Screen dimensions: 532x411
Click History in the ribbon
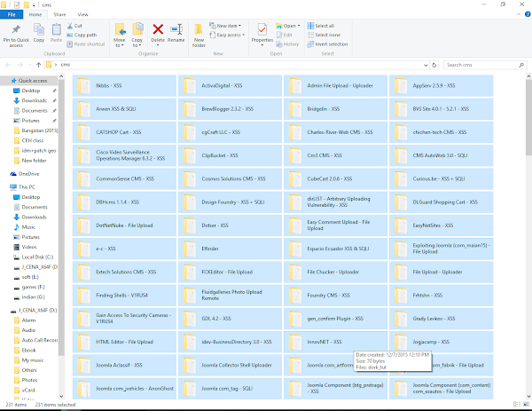click(287, 44)
